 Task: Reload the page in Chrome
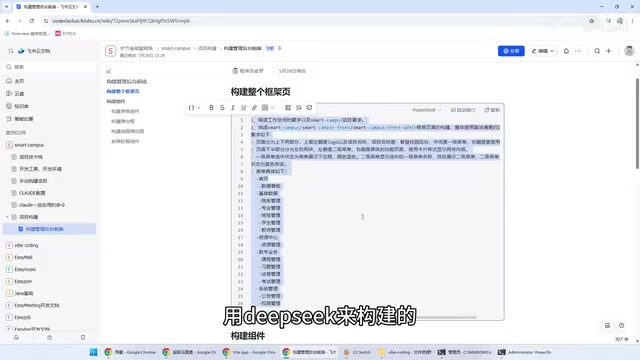(31, 21)
